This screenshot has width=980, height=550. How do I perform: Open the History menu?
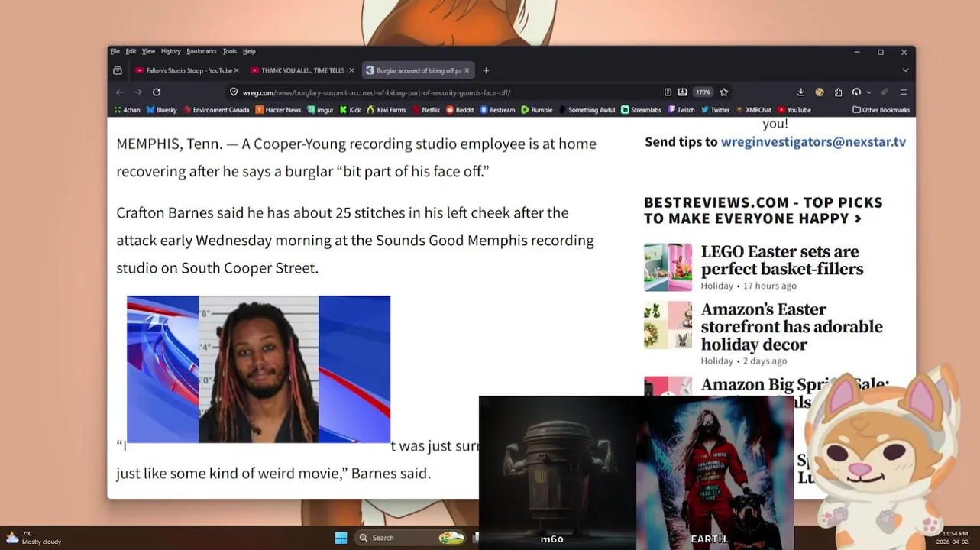170,51
